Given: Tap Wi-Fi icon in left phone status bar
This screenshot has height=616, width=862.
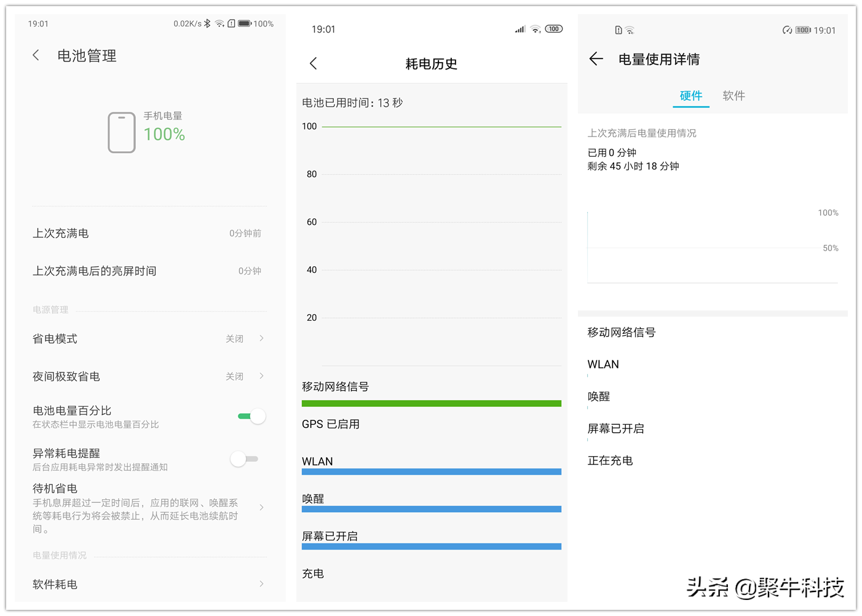Looking at the screenshot, I should pos(219,24).
